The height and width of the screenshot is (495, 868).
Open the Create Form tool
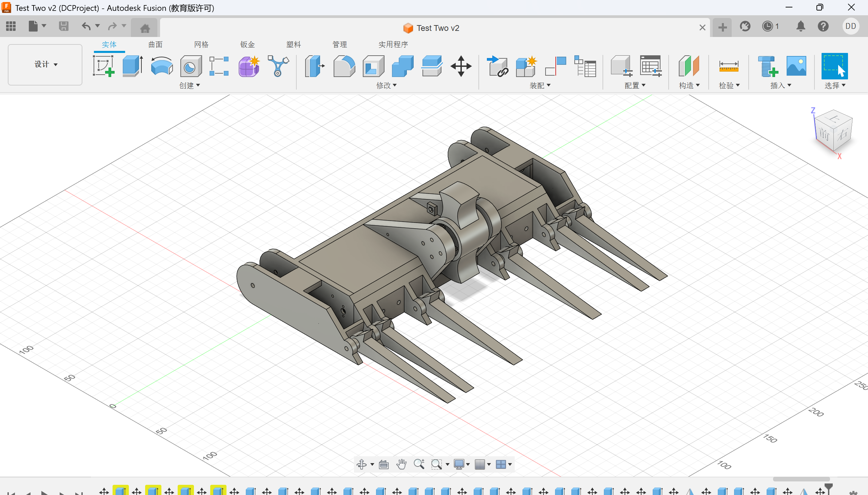click(249, 66)
